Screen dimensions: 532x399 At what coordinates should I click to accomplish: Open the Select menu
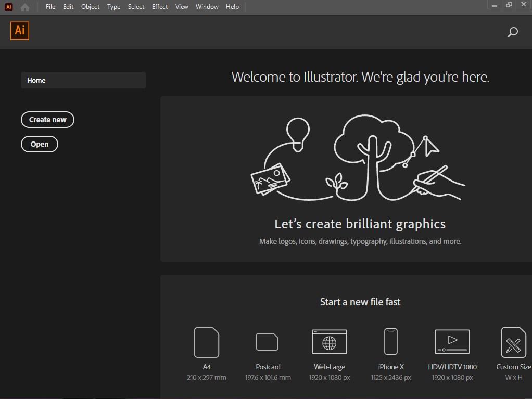click(136, 7)
